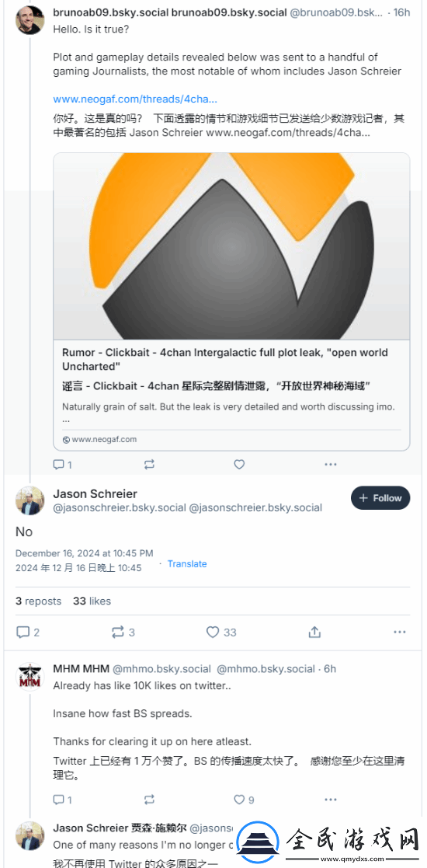Repost Jason Schreier's "No" post
This screenshot has width=427, height=868.
pos(123,632)
